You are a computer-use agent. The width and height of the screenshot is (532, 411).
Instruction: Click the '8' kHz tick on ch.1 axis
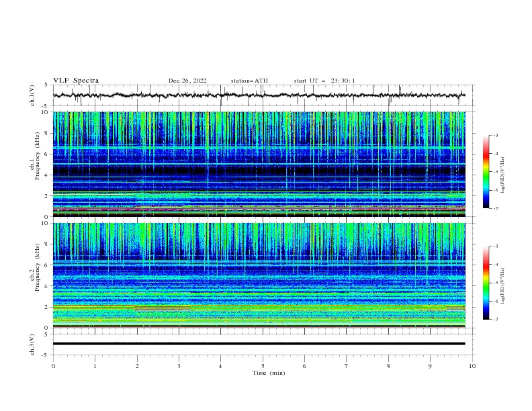pyautogui.click(x=48, y=133)
